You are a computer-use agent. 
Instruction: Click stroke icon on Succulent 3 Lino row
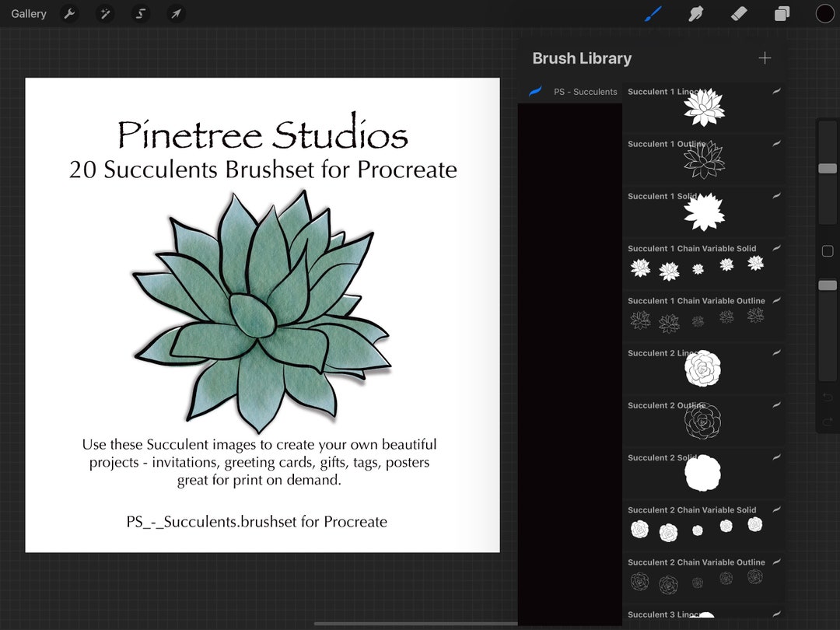pos(776,614)
